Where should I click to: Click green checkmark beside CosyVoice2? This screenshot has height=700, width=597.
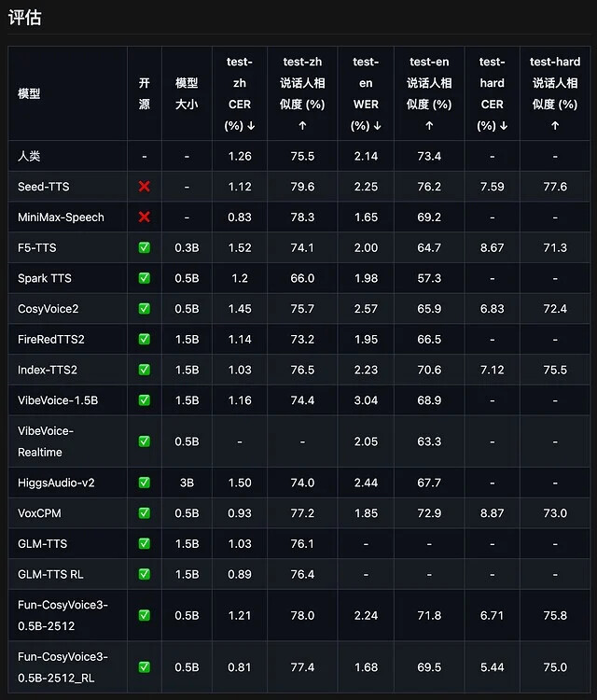pyautogui.click(x=144, y=309)
